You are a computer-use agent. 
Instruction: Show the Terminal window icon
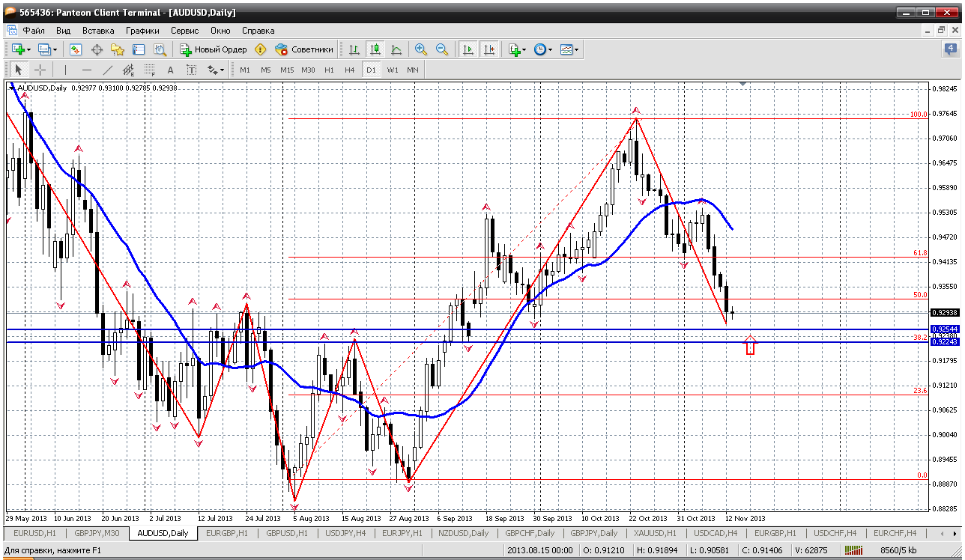point(139,49)
